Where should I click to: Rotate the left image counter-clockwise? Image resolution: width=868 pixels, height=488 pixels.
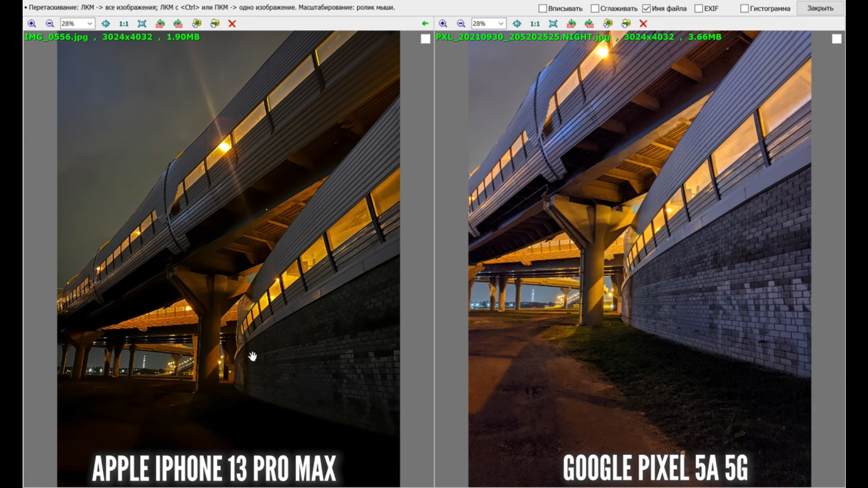(160, 23)
